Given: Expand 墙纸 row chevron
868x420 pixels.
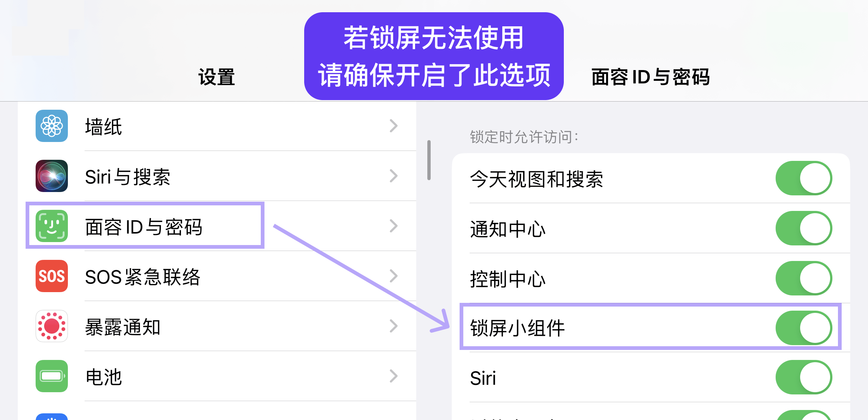Looking at the screenshot, I should (x=394, y=126).
